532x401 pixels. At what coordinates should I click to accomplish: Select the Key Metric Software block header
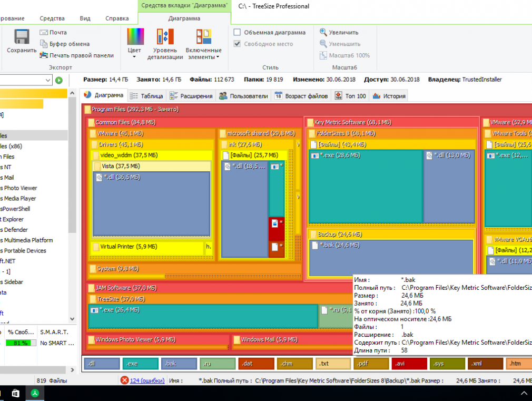(x=392, y=123)
